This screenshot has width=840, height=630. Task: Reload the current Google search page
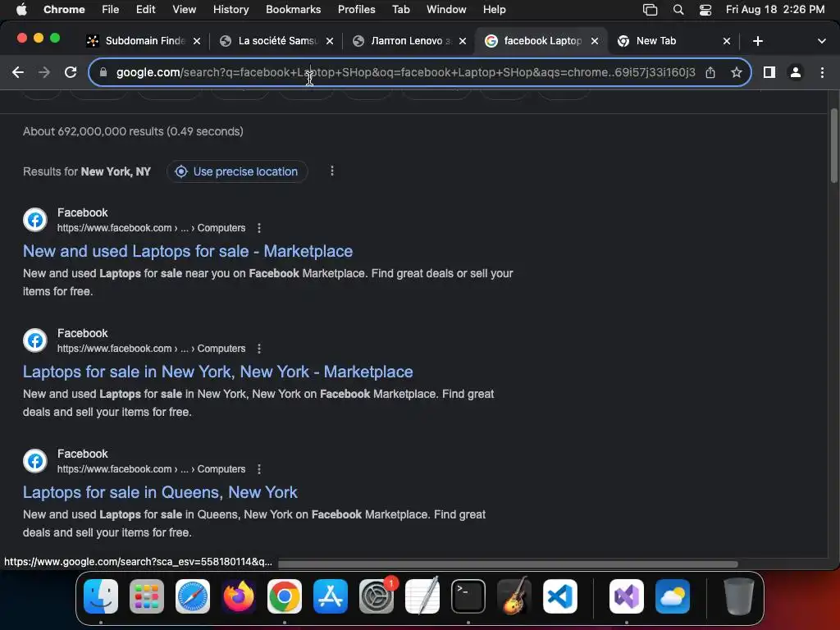71,72
